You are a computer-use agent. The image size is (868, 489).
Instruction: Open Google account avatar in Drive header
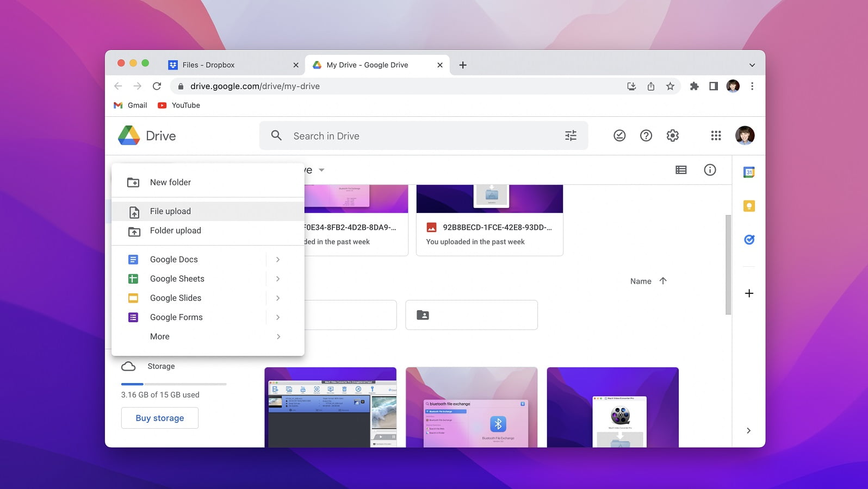click(x=745, y=135)
